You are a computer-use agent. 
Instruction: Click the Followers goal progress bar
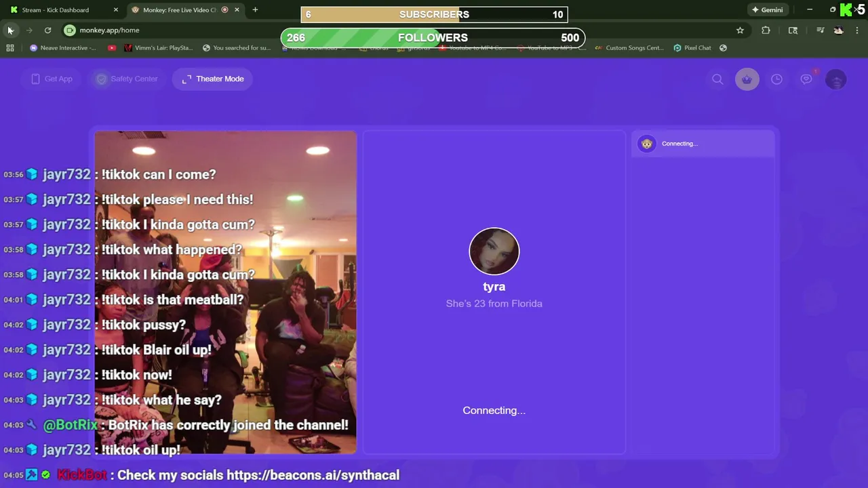pyautogui.click(x=433, y=37)
